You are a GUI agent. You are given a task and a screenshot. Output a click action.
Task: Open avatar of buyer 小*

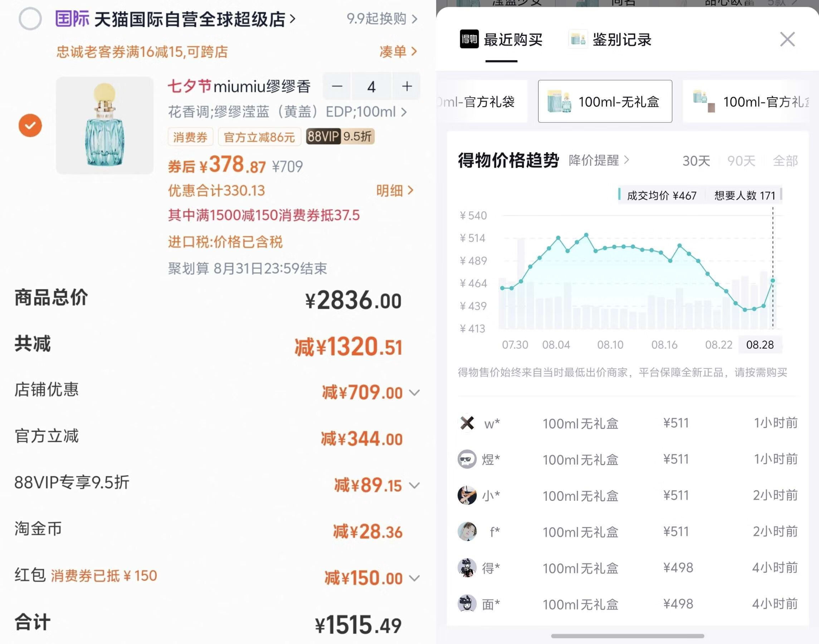467,495
